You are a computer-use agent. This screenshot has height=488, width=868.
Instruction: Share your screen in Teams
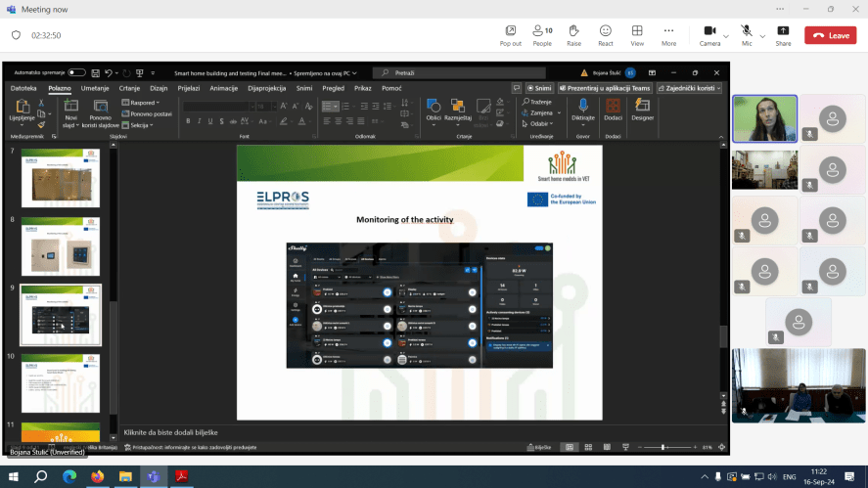[x=783, y=35]
